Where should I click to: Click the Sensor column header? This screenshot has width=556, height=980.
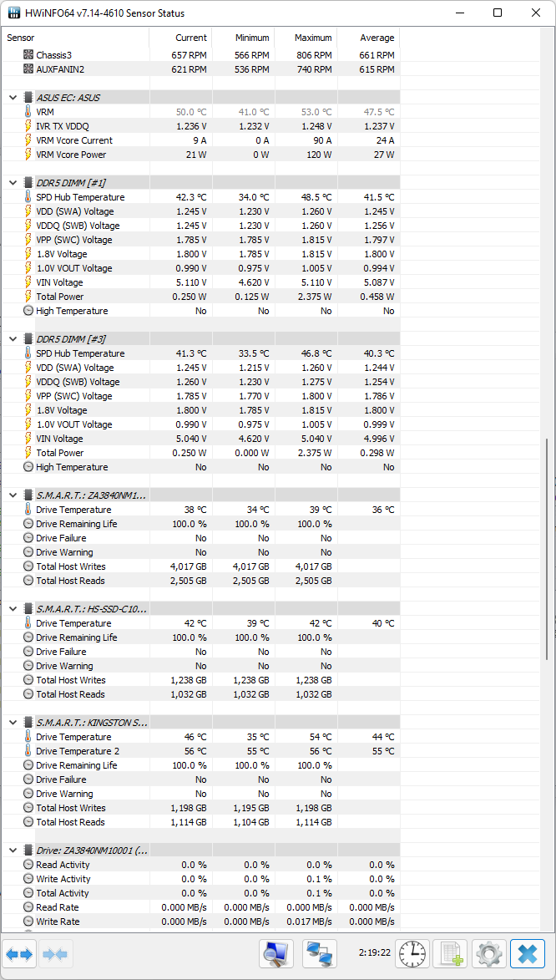pos(75,38)
